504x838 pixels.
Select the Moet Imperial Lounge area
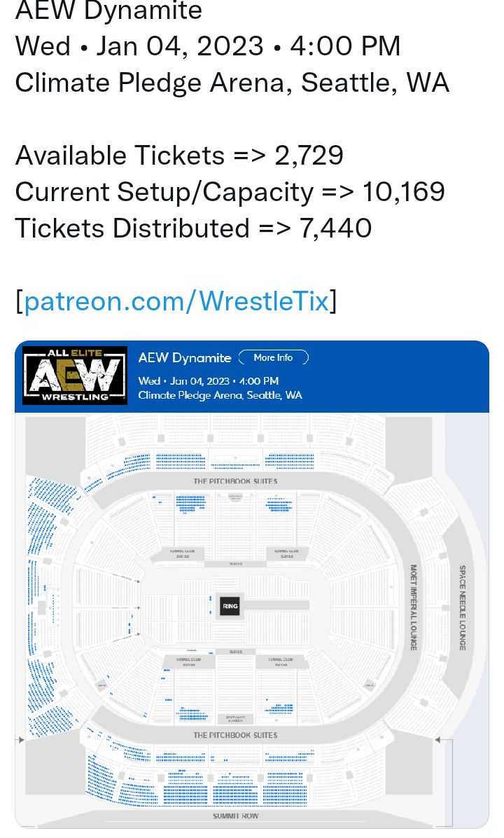[x=413, y=607]
